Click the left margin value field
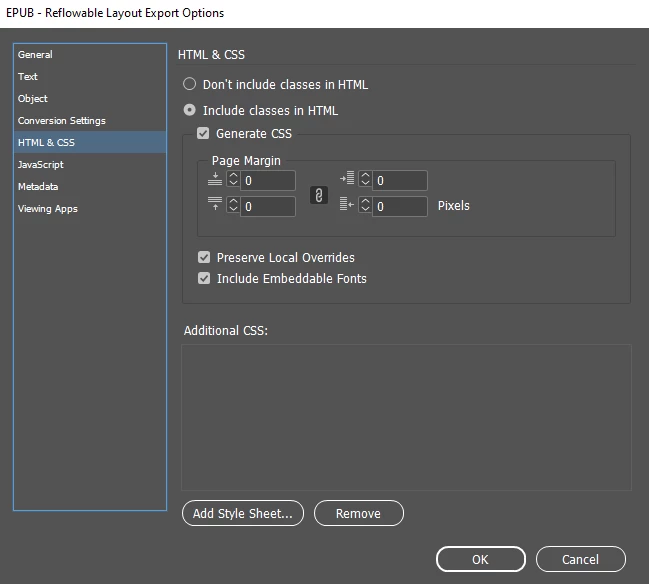Viewport: 649px width, 584px height. point(400,180)
